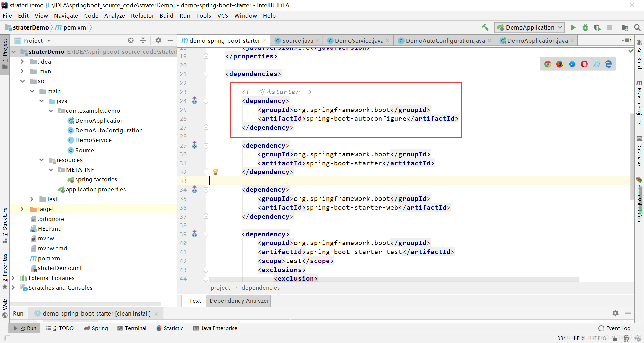Viewport: 644px width, 343px height.
Task: Switch to DemoAutoConfiguration.java tab
Action: click(445, 41)
